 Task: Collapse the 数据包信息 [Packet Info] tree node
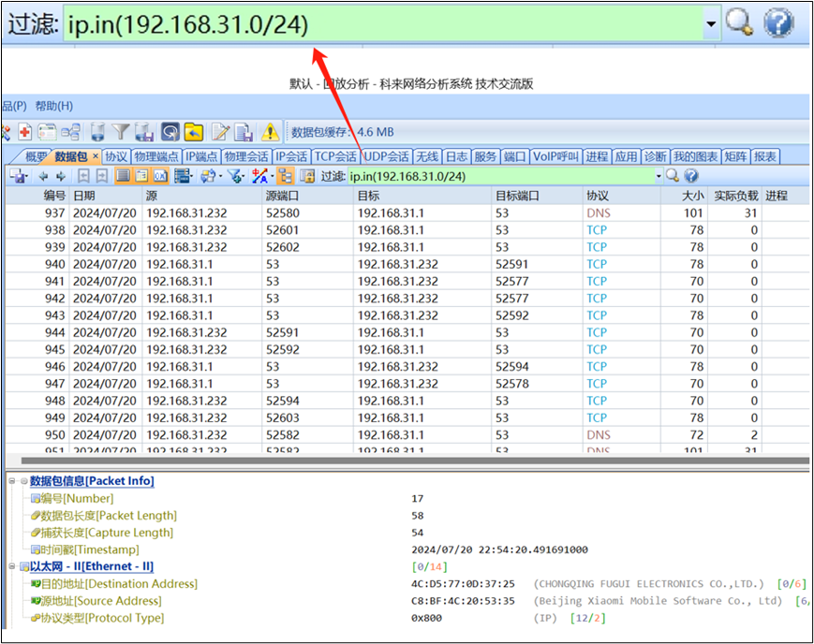tap(12, 481)
